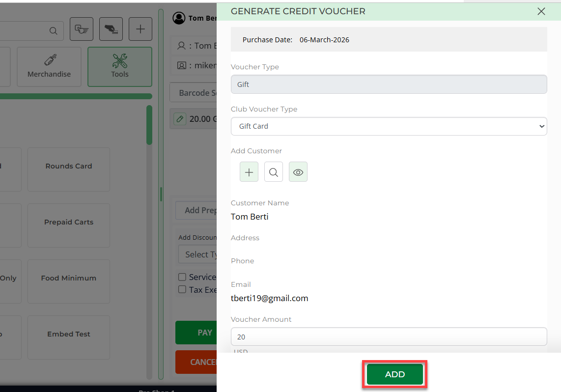This screenshot has height=392, width=561.
Task: Click the plus icon beside search bar
Action: (140, 29)
